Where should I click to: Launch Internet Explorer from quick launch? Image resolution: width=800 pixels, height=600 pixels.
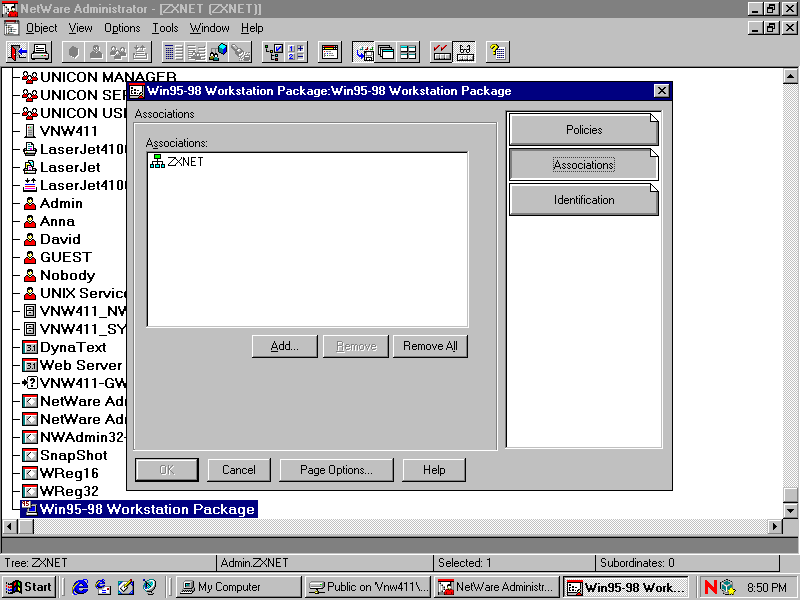[80, 587]
